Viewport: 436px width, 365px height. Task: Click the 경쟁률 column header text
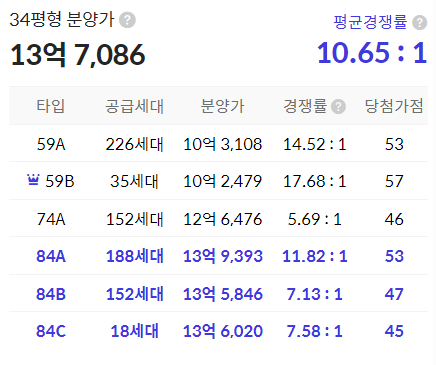click(x=305, y=106)
